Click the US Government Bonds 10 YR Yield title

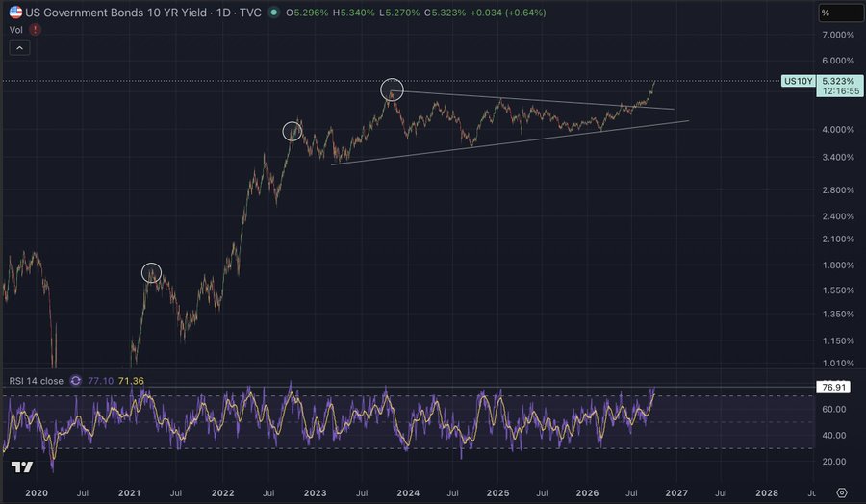tap(116, 13)
